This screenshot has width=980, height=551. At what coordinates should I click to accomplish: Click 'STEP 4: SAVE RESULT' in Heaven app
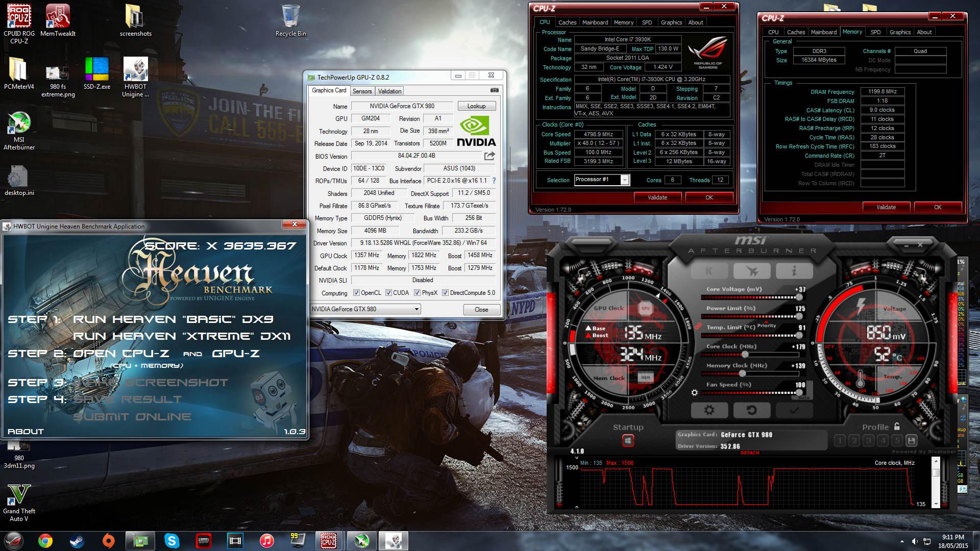click(x=95, y=399)
